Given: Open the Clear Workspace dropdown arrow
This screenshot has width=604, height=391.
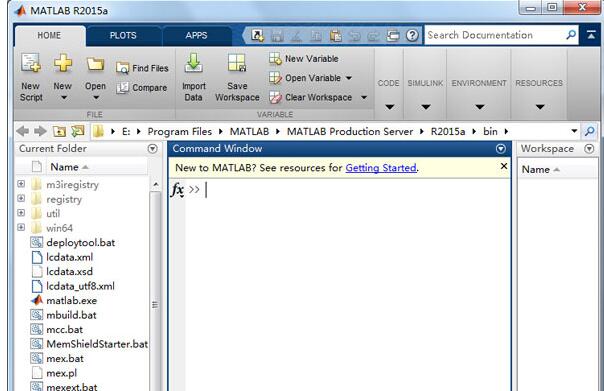Looking at the screenshot, I should (x=364, y=97).
